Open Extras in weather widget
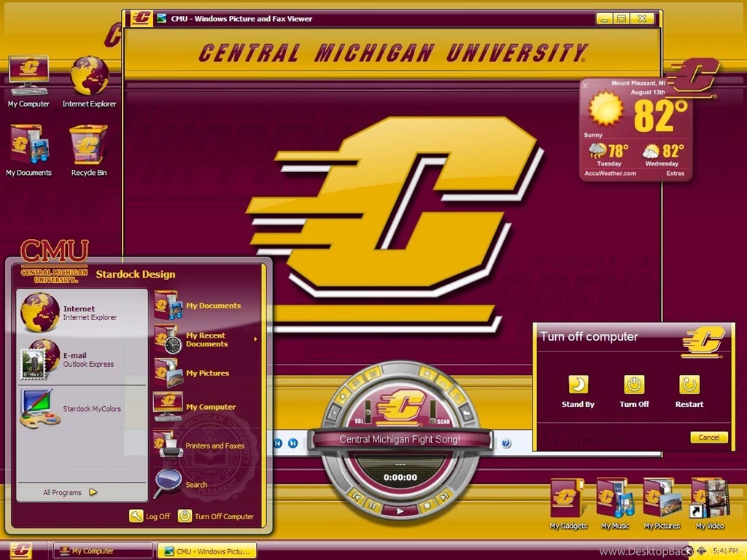This screenshot has height=560, width=747. (675, 174)
